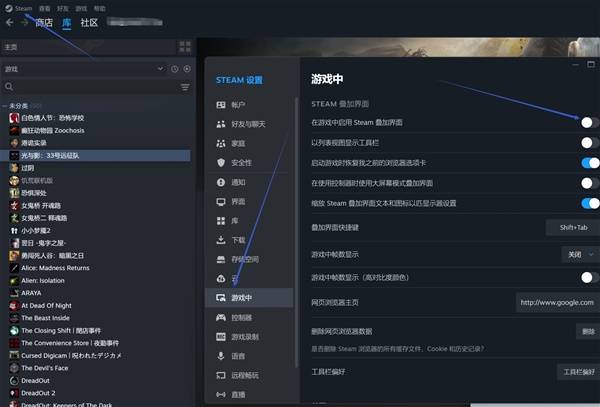
Task: Switch to the 社区 (Community) tab
Action: point(89,23)
